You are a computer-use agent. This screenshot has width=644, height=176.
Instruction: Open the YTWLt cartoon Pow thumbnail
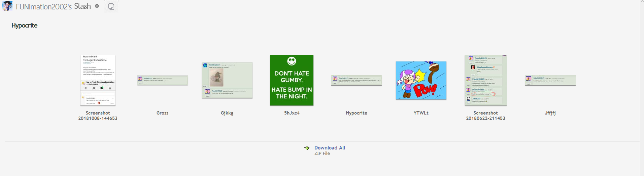point(421,80)
